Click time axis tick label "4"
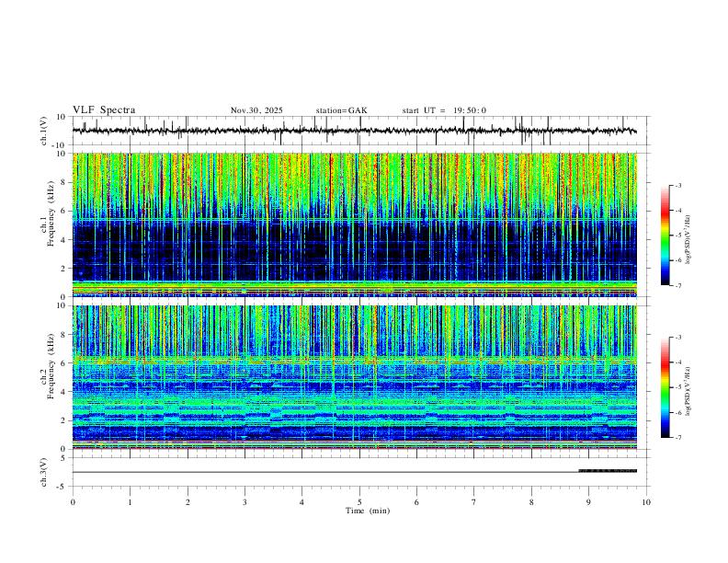 click(301, 502)
